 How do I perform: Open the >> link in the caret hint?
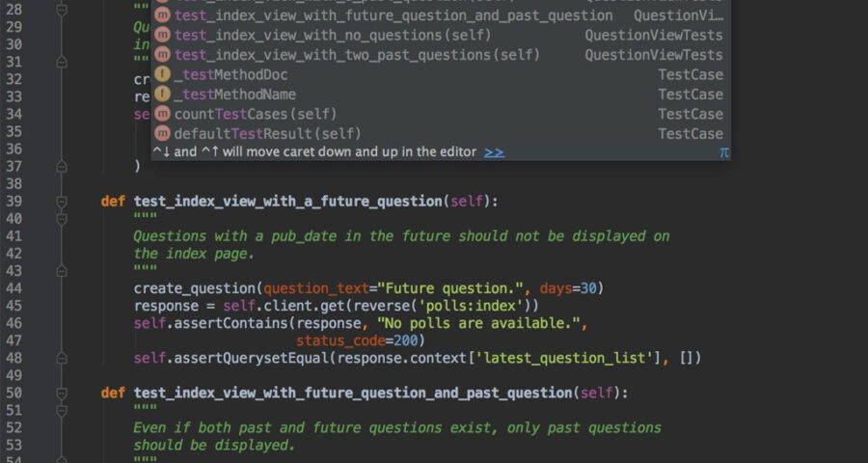[x=494, y=151]
